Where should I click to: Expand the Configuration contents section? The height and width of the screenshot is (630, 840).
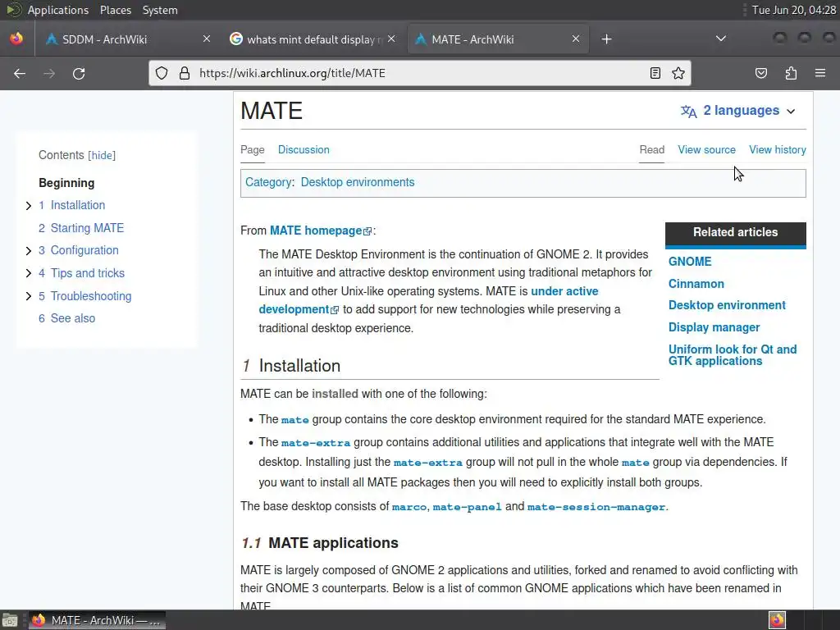point(29,251)
